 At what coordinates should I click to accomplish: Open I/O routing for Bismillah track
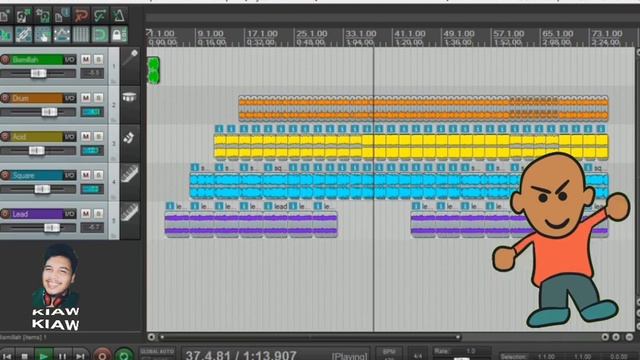tap(70, 60)
